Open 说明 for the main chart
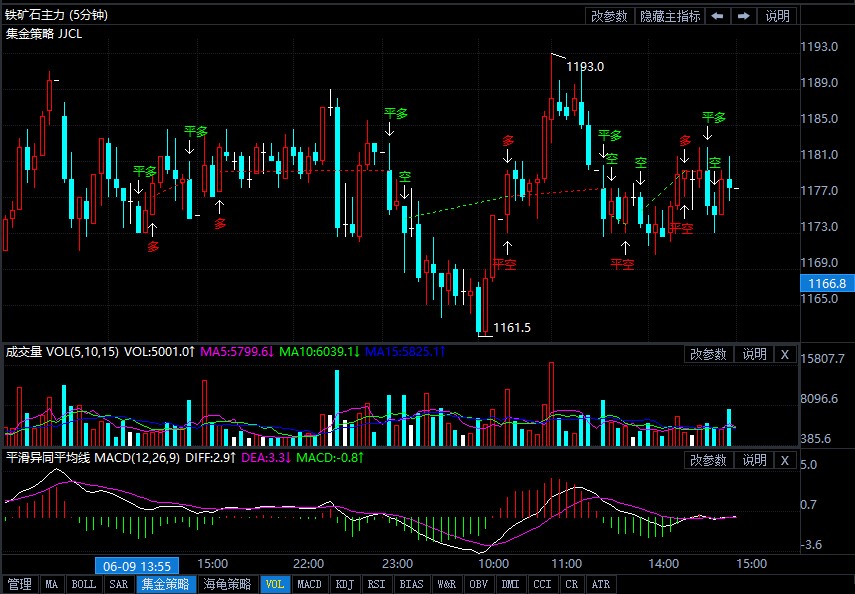Screen dimensions: 855x594 (x=777, y=16)
